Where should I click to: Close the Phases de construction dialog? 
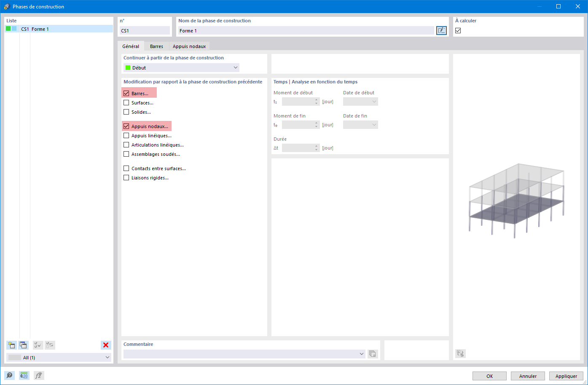coord(578,6)
